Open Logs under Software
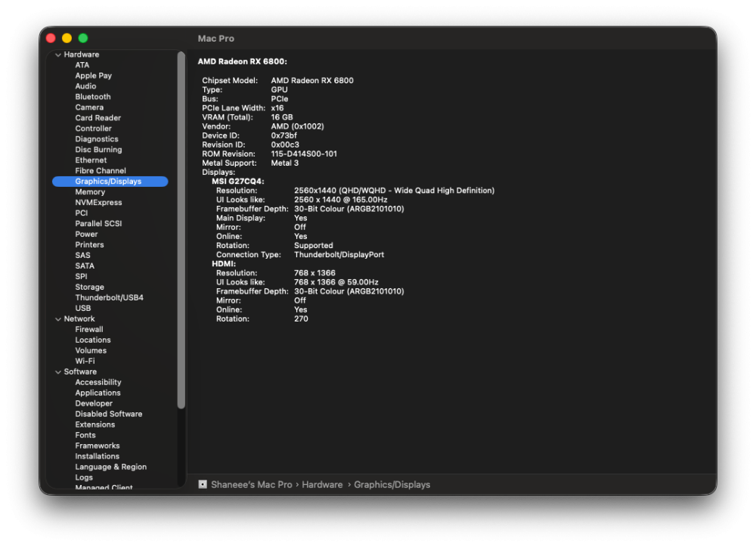The height and width of the screenshot is (547, 756). (83, 479)
